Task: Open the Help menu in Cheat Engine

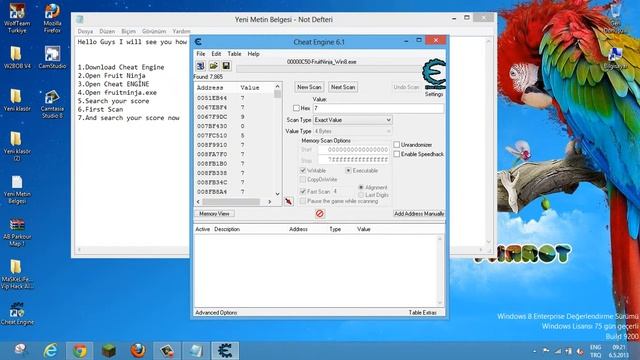Action: pyautogui.click(x=253, y=53)
